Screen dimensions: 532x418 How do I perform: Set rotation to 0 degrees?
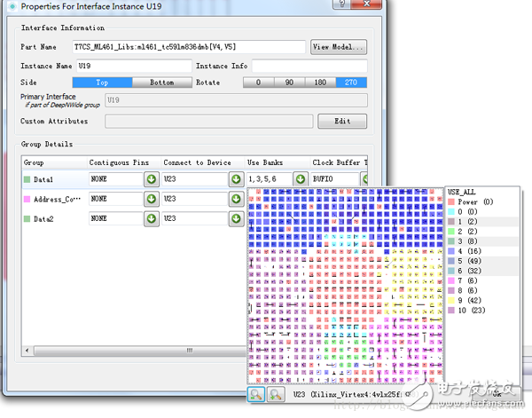259,83
